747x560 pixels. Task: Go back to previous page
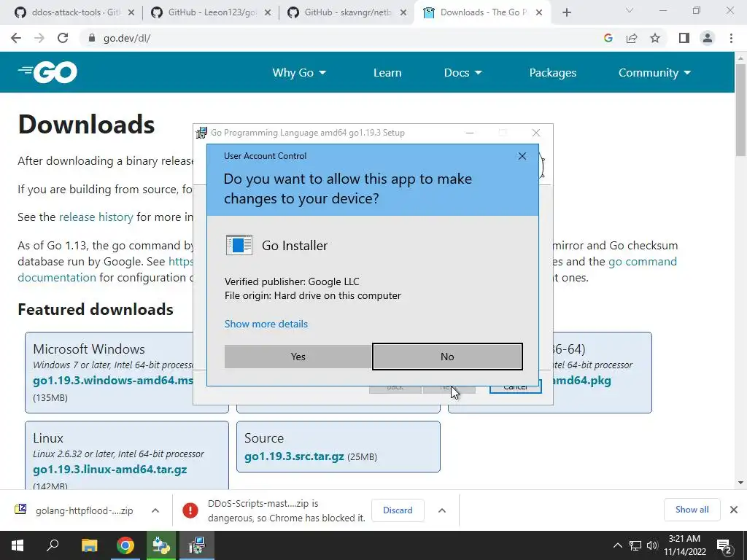click(16, 38)
